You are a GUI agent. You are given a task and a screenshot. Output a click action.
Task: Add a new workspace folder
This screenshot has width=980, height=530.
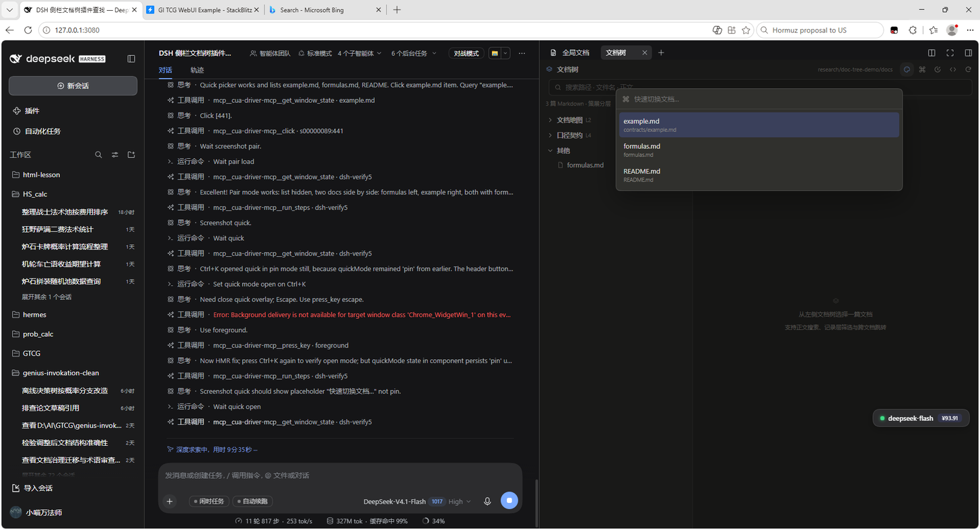click(x=131, y=155)
